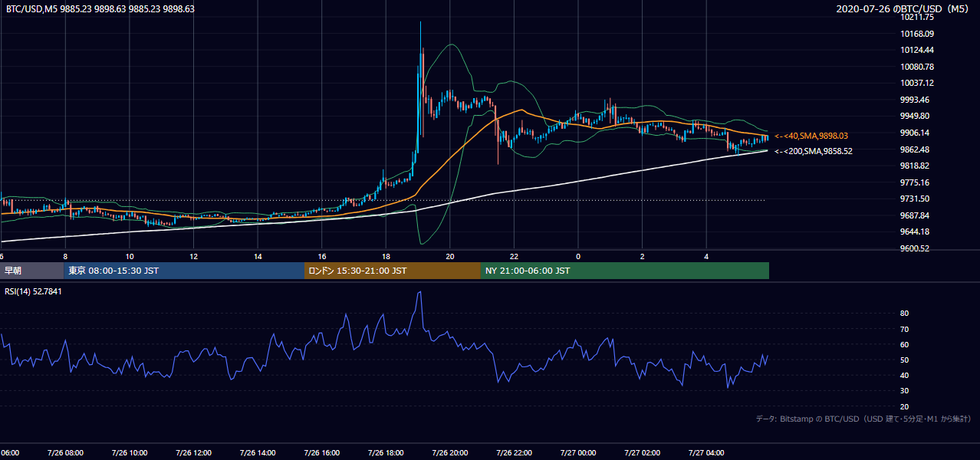Click the 9731.50 price axis label

pos(915,199)
